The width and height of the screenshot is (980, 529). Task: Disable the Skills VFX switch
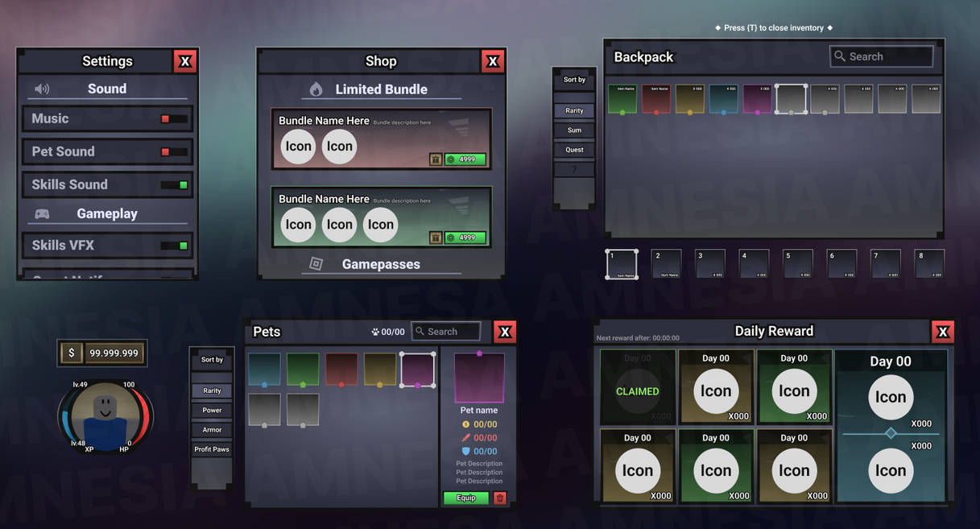[174, 246]
